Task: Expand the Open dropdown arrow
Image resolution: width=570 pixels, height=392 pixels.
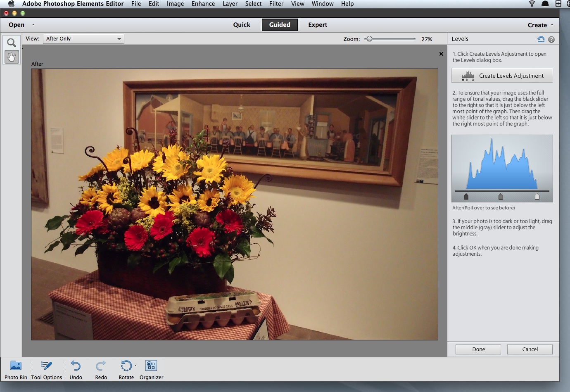Action: click(33, 25)
